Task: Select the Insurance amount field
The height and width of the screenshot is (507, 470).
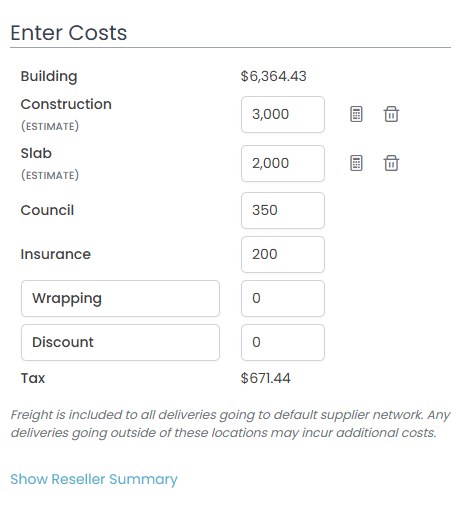Action: [283, 255]
